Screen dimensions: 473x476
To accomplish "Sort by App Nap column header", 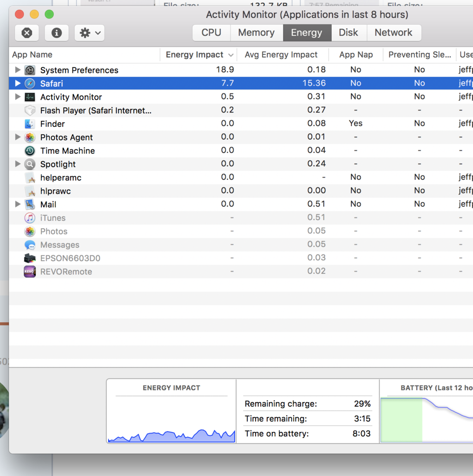I will point(356,55).
